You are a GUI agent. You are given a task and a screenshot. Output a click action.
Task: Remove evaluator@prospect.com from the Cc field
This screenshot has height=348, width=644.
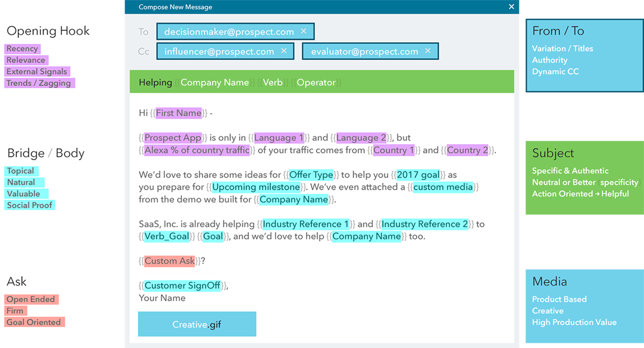tap(428, 51)
